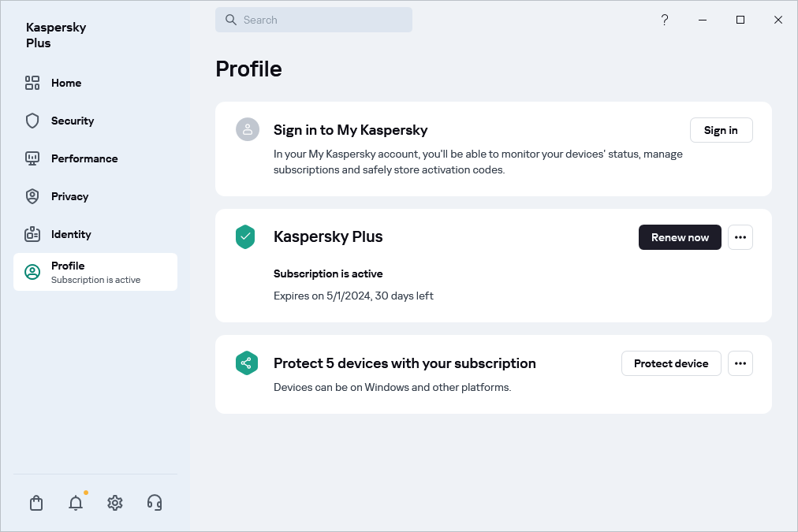Click the green share devices icon
Screen dimensions: 798x532
click(247, 363)
